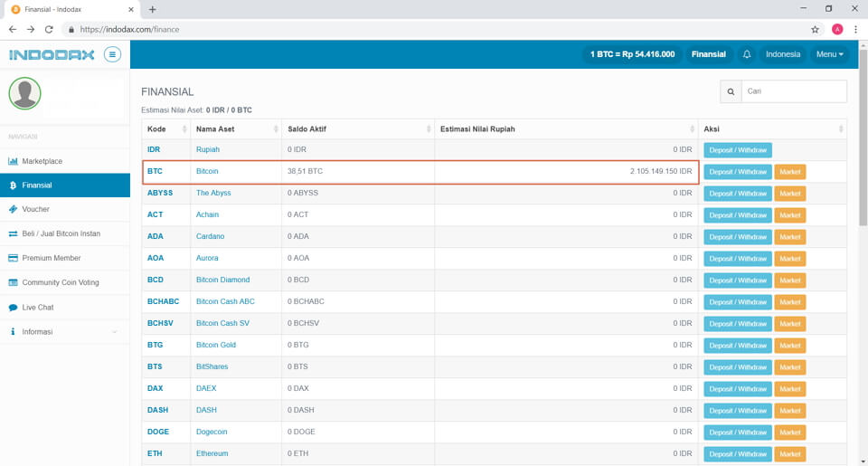868x466 pixels.
Task: Click the user avatar picture
Action: pyautogui.click(x=25, y=93)
